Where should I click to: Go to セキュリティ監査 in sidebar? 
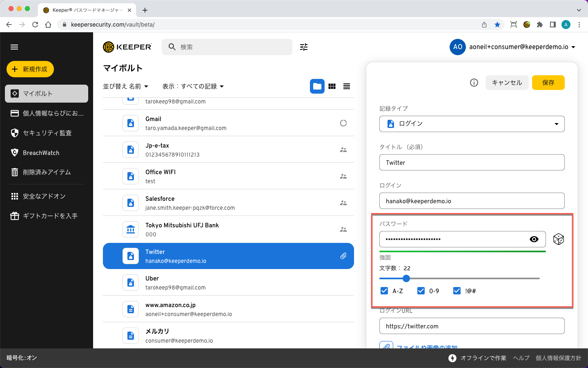[x=47, y=133]
